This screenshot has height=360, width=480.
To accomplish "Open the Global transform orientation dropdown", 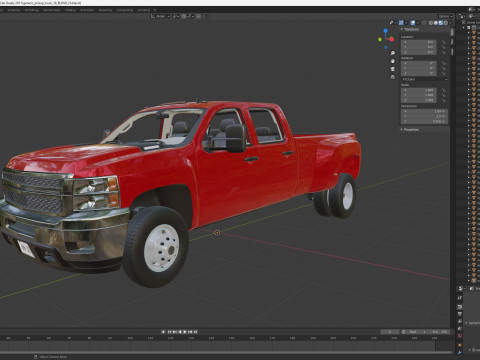I will click(160, 16).
